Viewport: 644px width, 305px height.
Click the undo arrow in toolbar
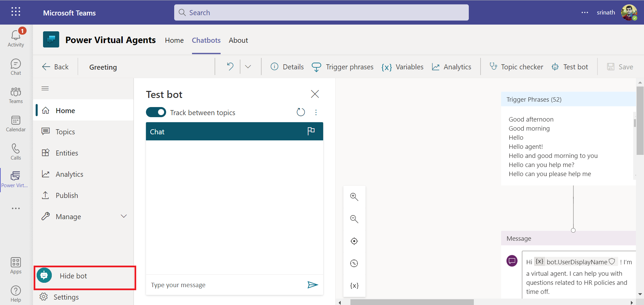point(230,67)
